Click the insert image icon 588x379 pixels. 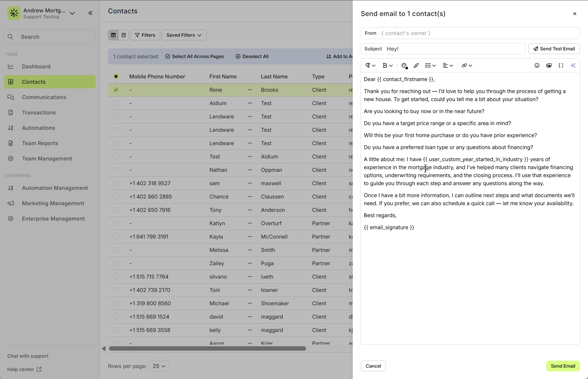[549, 65]
